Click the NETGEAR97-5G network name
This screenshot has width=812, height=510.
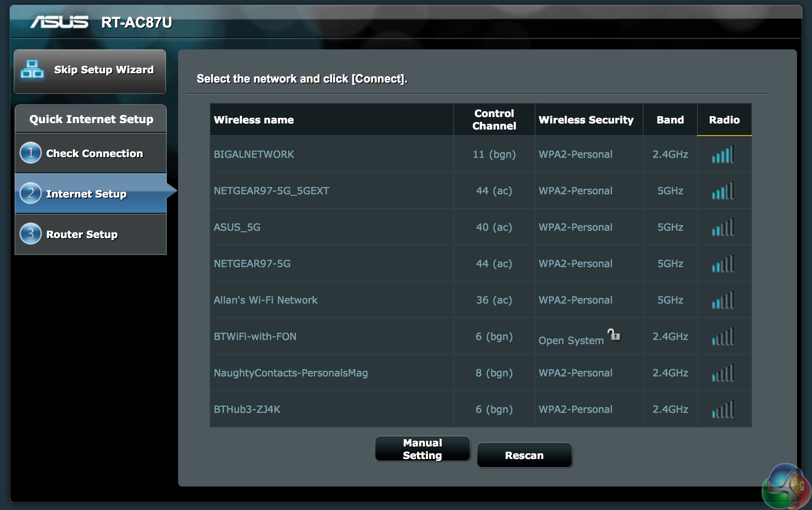pyautogui.click(x=252, y=263)
